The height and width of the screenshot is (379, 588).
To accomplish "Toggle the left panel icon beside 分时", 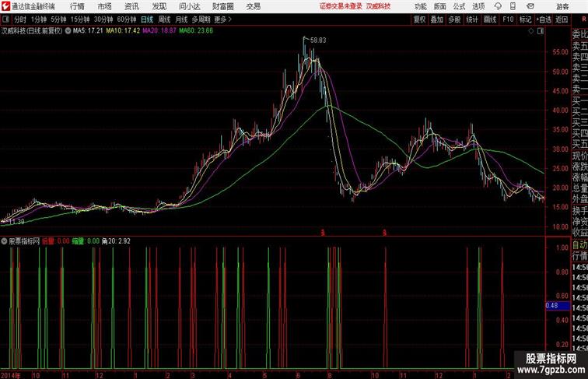I will 5,19.
